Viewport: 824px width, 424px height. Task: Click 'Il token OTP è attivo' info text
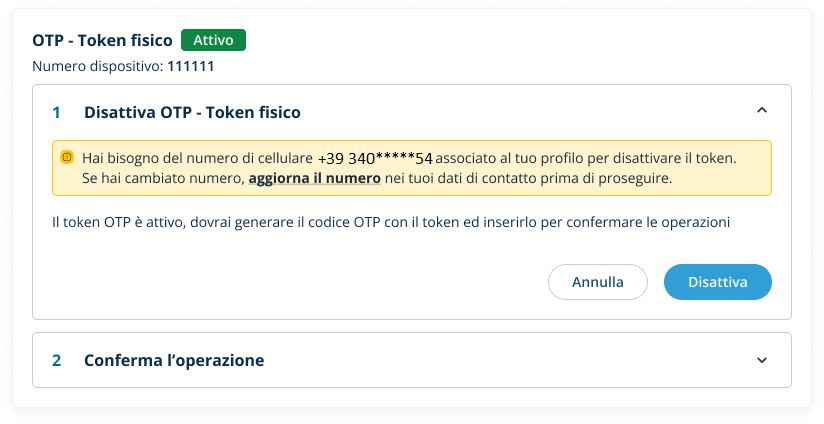(x=391, y=222)
